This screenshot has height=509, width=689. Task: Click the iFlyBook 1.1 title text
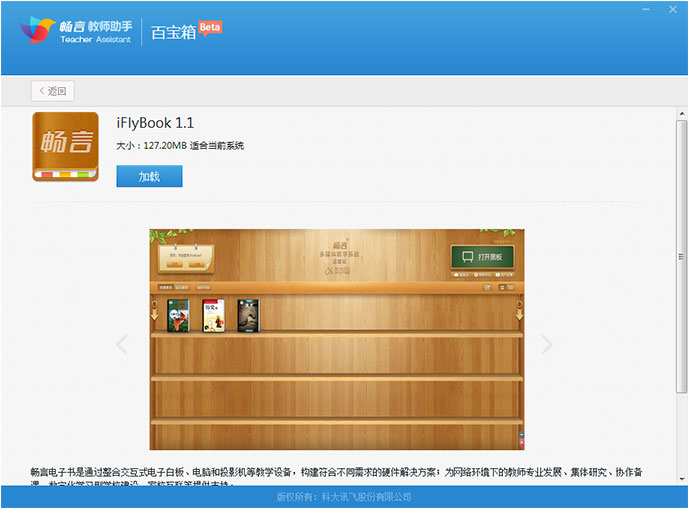[155, 123]
